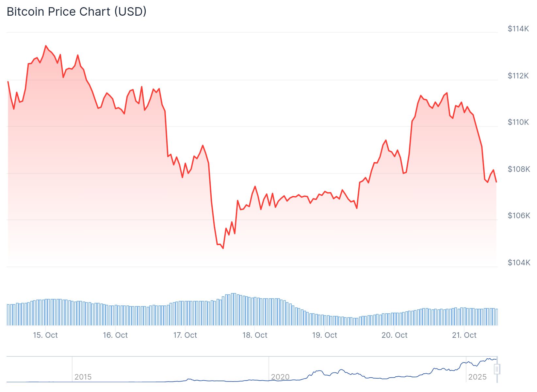Click the $112K price axis label
The width and height of the screenshot is (537, 392).
(x=518, y=76)
